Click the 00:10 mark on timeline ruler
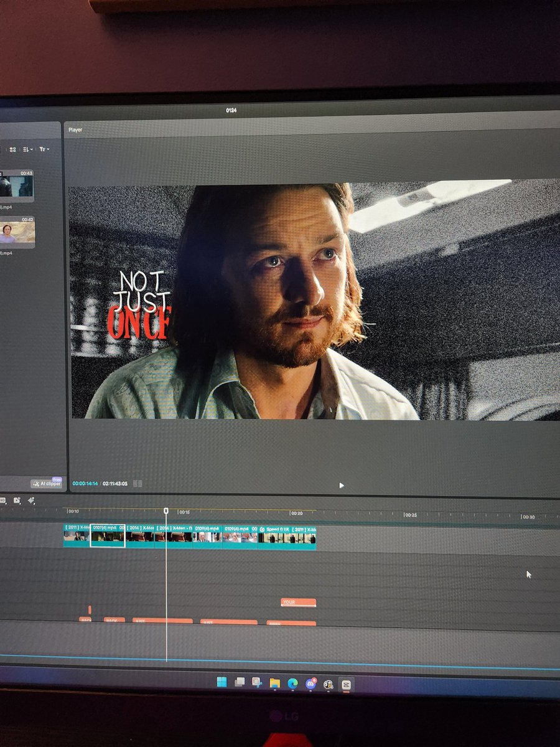560x747 pixels. click(x=73, y=512)
